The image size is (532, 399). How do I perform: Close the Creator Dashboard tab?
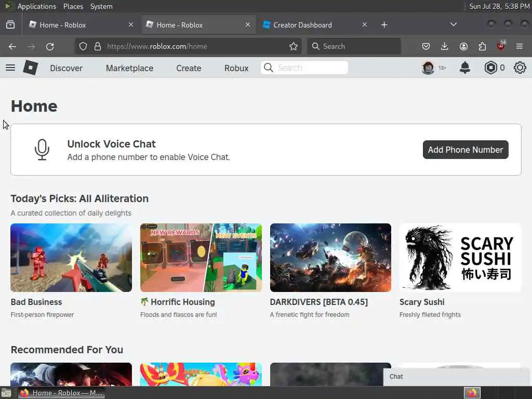point(364,25)
